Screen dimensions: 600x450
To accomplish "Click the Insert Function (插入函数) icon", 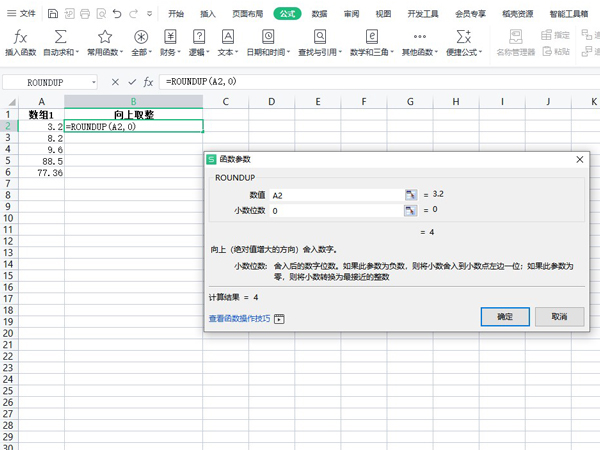I will 20,37.
